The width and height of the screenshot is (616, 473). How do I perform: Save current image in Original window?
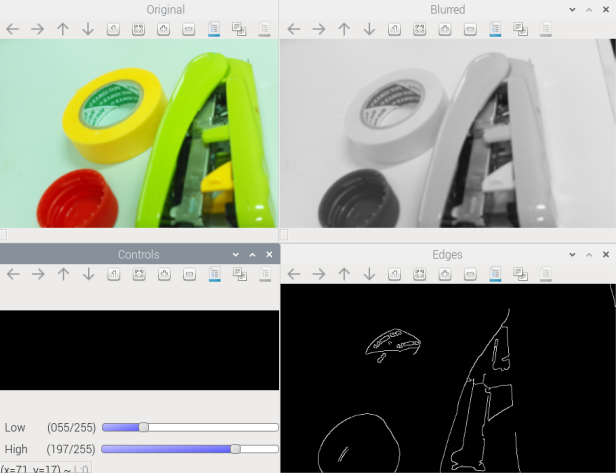click(214, 29)
